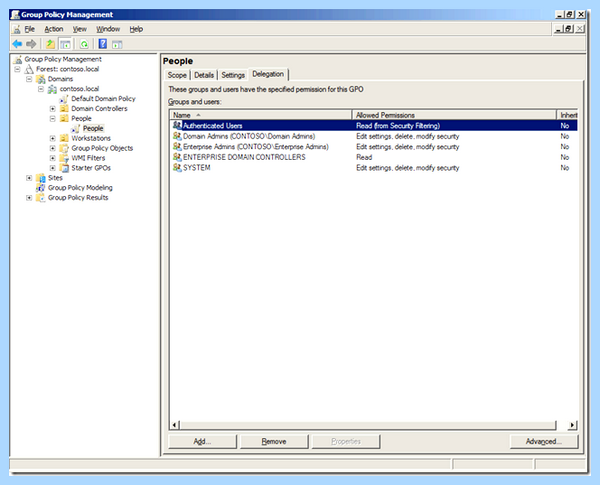Viewport: 600px width, 485px height.
Task: Click the Authenticated Users group icon
Action: [177, 126]
